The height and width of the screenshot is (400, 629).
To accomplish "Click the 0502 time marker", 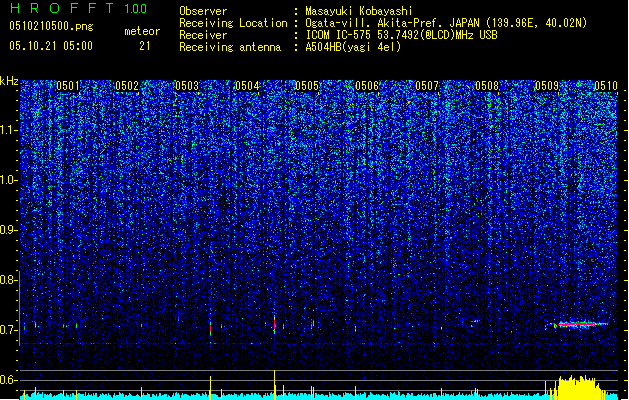I will click(x=127, y=86).
